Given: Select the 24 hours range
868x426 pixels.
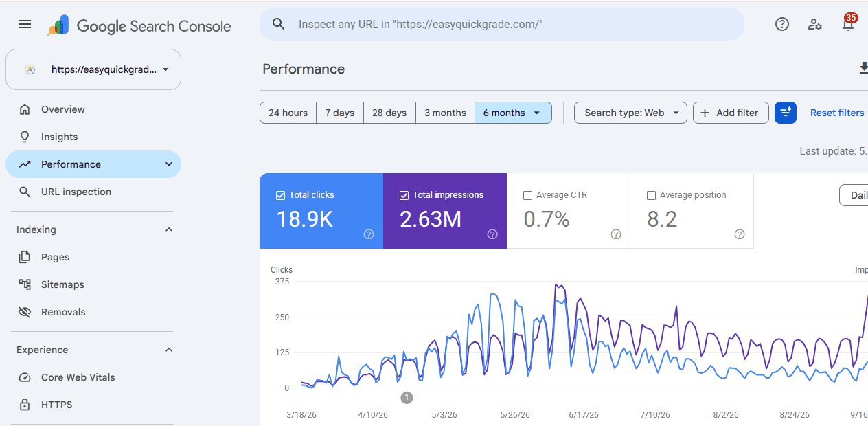Looking at the screenshot, I should (x=288, y=113).
